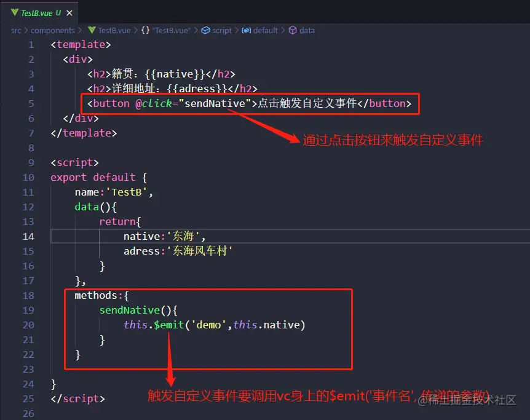Close the TestB.vue tab
Image resolution: width=530 pixels, height=420 pixels.
coord(69,13)
